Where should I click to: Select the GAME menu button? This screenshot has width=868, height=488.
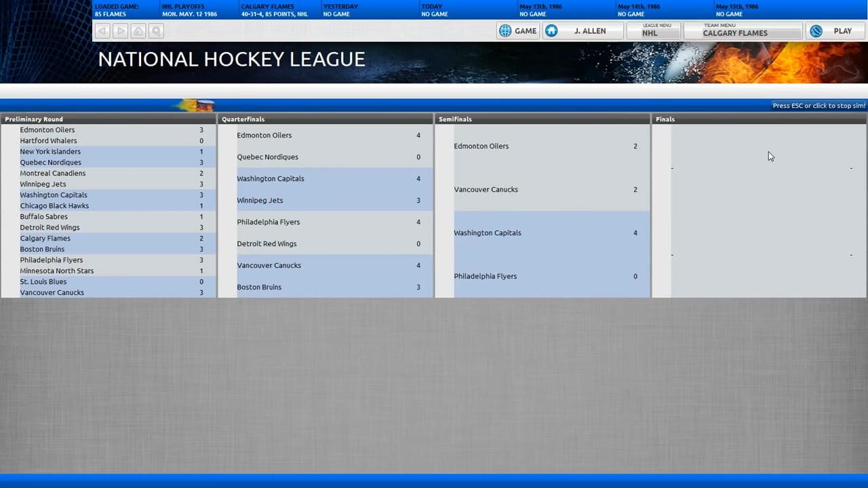click(x=526, y=30)
